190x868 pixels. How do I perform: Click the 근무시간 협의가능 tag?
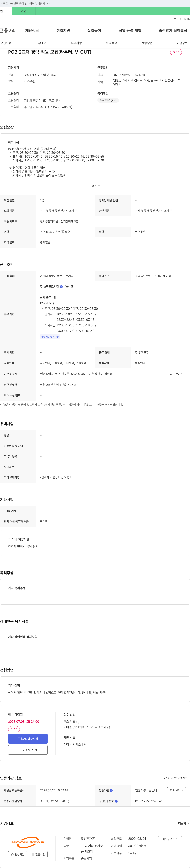50,337
